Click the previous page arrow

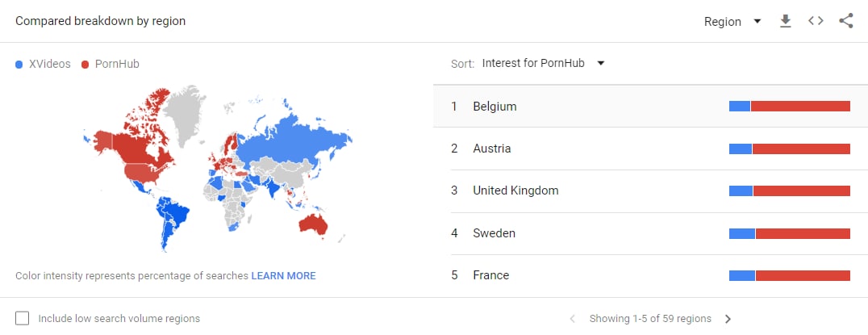[x=573, y=319]
